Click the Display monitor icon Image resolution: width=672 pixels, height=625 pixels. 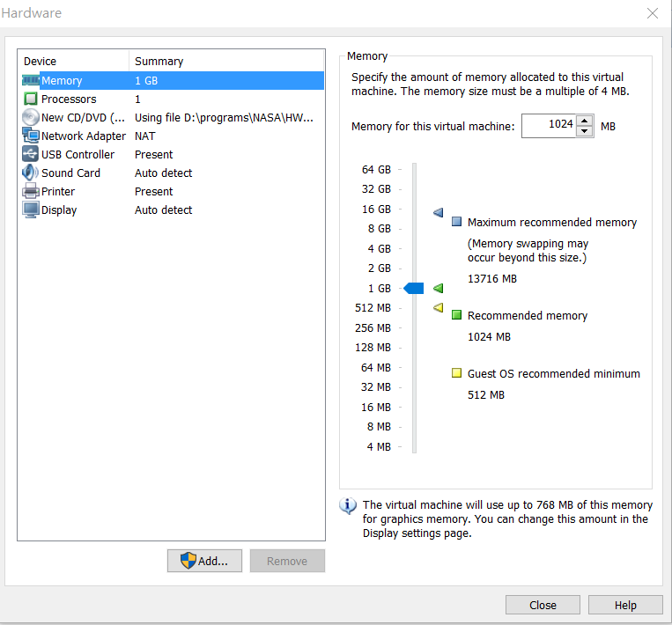point(31,210)
